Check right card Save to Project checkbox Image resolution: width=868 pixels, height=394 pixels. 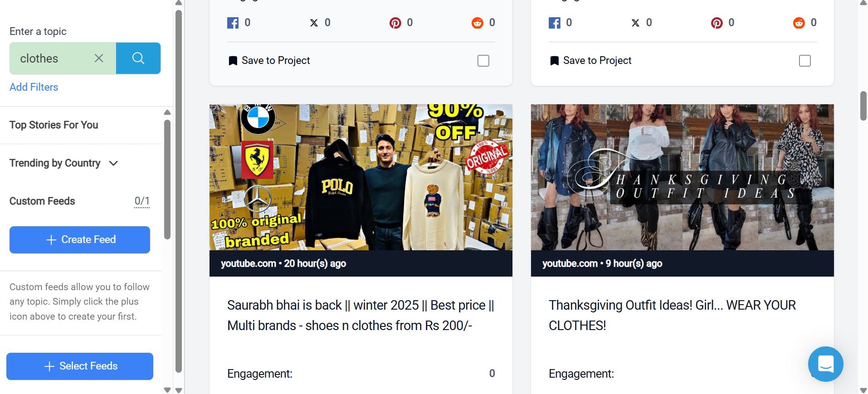(805, 61)
